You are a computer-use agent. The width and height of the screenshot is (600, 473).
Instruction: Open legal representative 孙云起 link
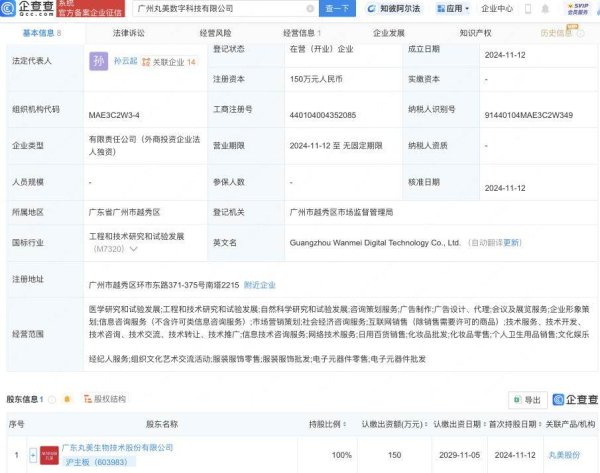pos(126,61)
